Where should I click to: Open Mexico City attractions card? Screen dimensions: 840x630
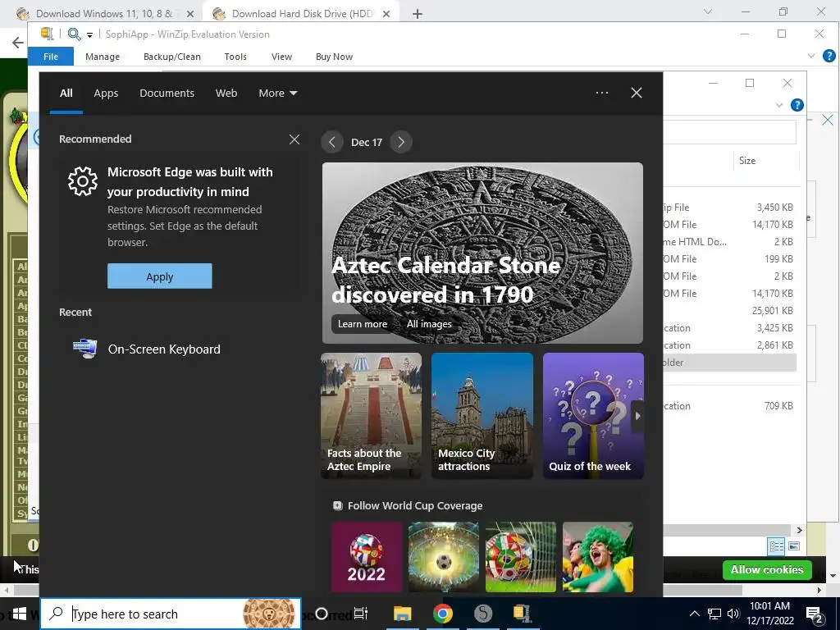(x=482, y=416)
